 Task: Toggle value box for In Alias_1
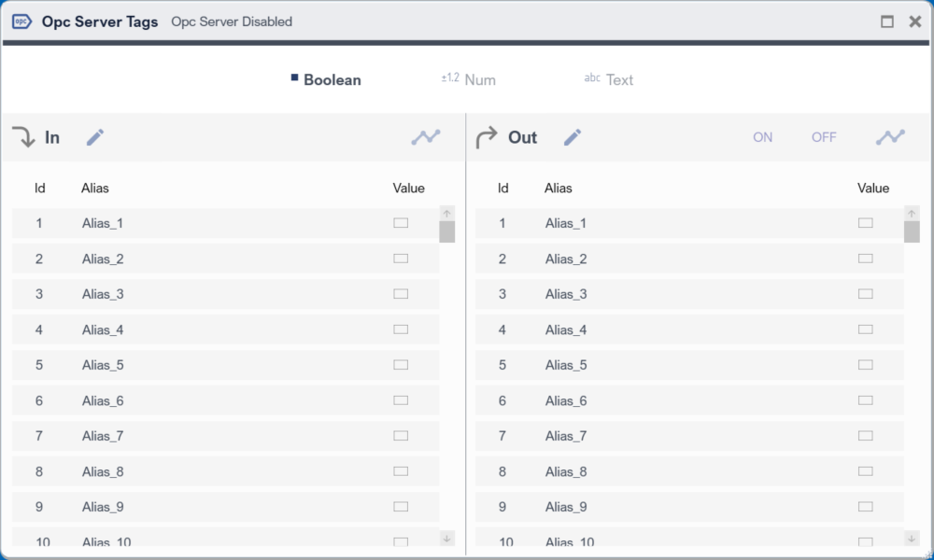(x=401, y=223)
